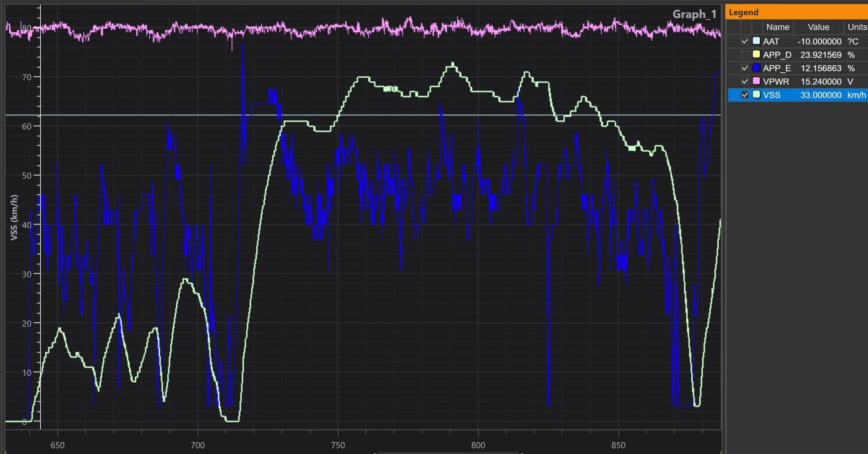The height and width of the screenshot is (454, 868).
Task: Select the APP_E row name
Action: coord(777,68)
